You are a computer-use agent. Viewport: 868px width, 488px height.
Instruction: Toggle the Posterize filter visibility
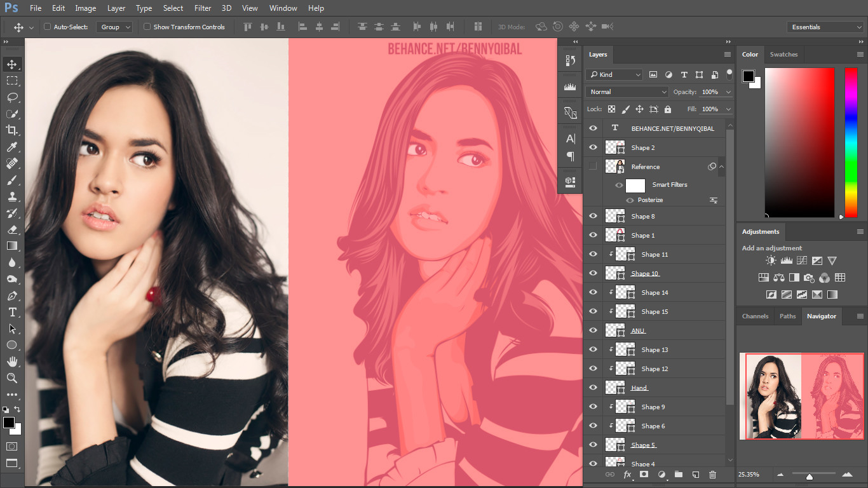[630, 200]
